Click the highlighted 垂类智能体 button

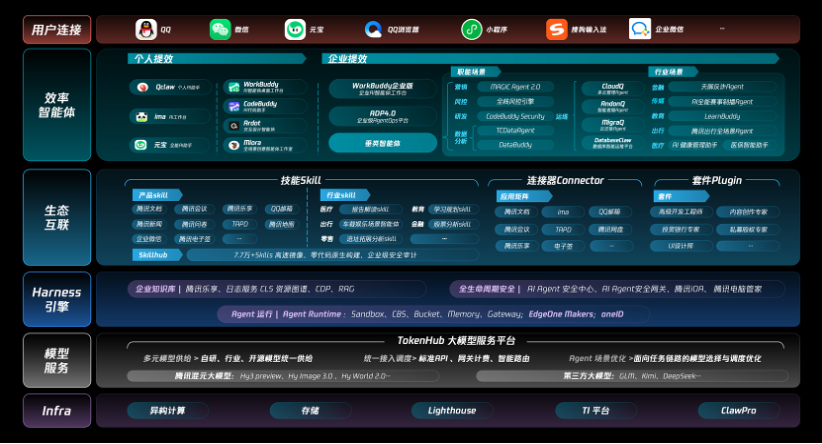point(383,143)
